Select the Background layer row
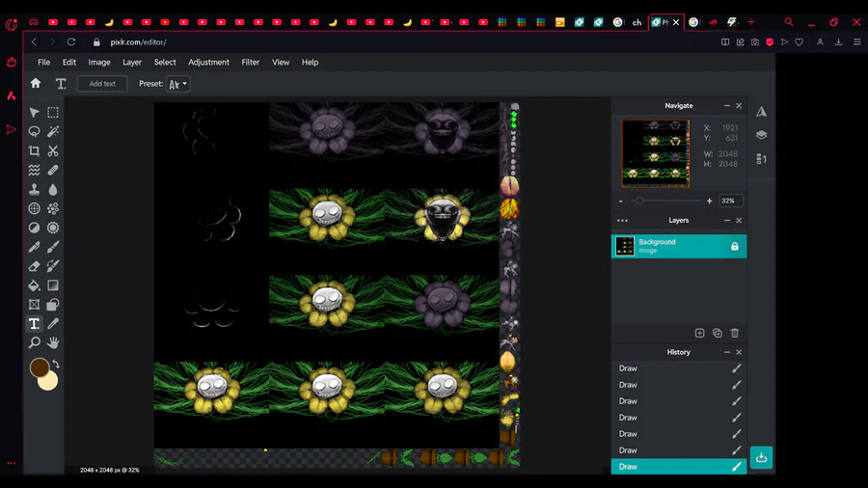 click(x=679, y=246)
